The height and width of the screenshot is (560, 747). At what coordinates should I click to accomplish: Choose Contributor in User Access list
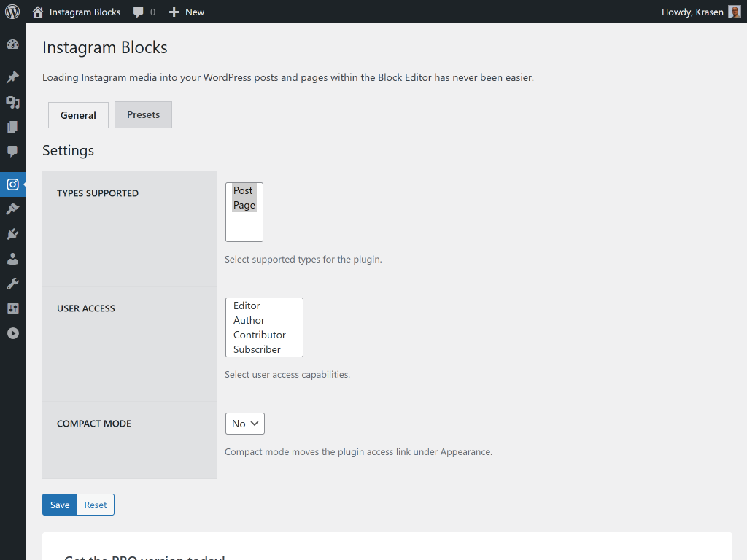[x=260, y=335]
